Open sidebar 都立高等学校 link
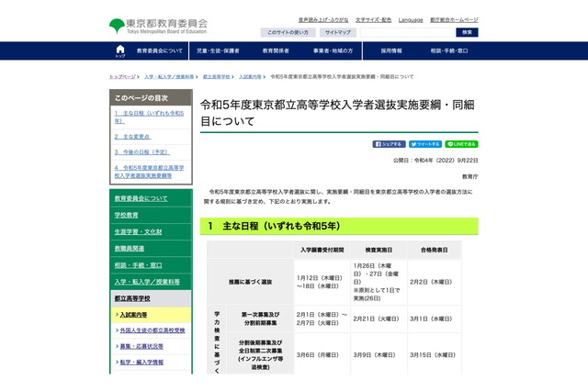This screenshot has height=391, width=588. [x=132, y=298]
